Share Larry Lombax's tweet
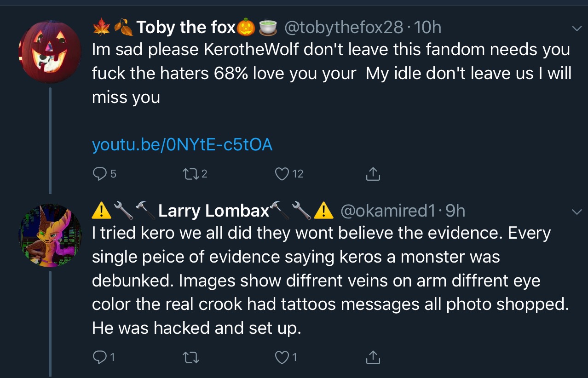The height and width of the screenshot is (378, 588). click(373, 357)
